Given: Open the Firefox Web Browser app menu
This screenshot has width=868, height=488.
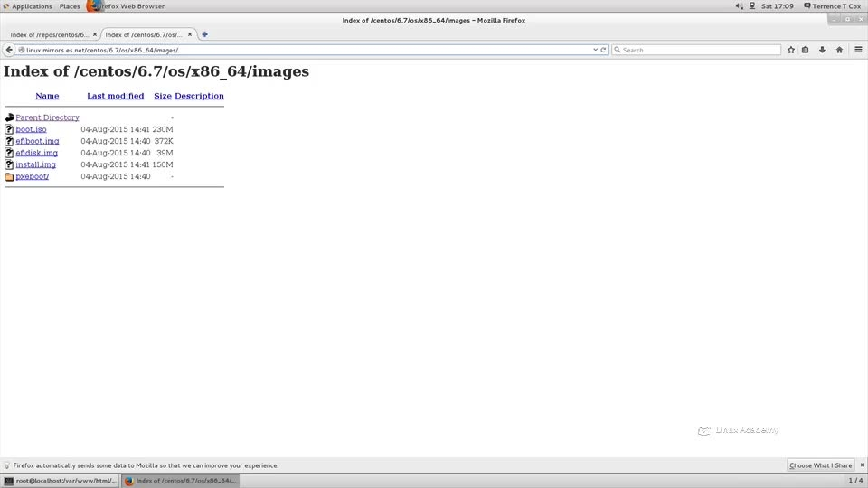Looking at the screenshot, I should click(x=127, y=6).
